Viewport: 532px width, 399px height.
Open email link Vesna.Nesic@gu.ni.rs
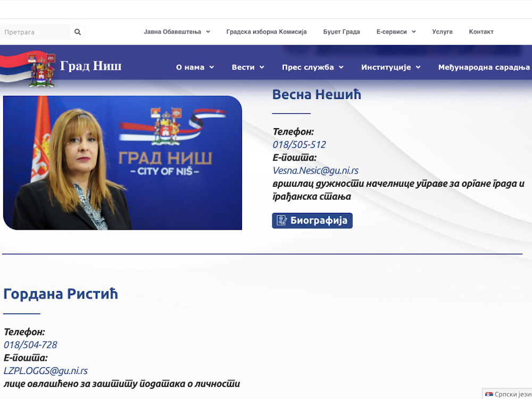click(x=315, y=170)
